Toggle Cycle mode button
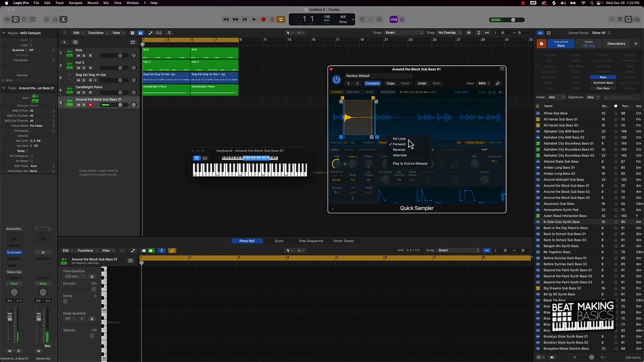Image resolution: width=644 pixels, height=362 pixels. [281, 19]
